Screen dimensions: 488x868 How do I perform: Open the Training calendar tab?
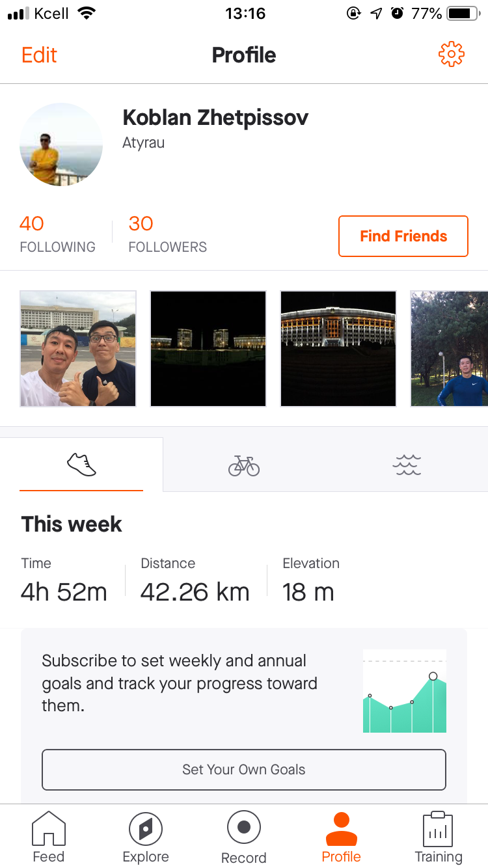point(439,837)
